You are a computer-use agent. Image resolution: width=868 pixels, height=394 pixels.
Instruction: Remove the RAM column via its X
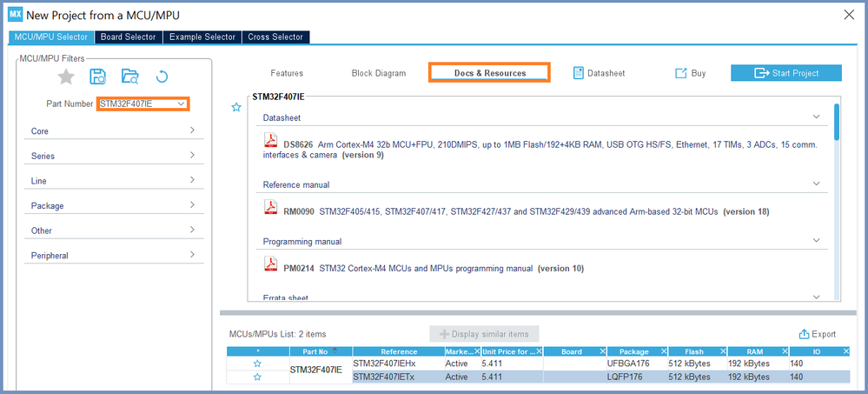784,351
